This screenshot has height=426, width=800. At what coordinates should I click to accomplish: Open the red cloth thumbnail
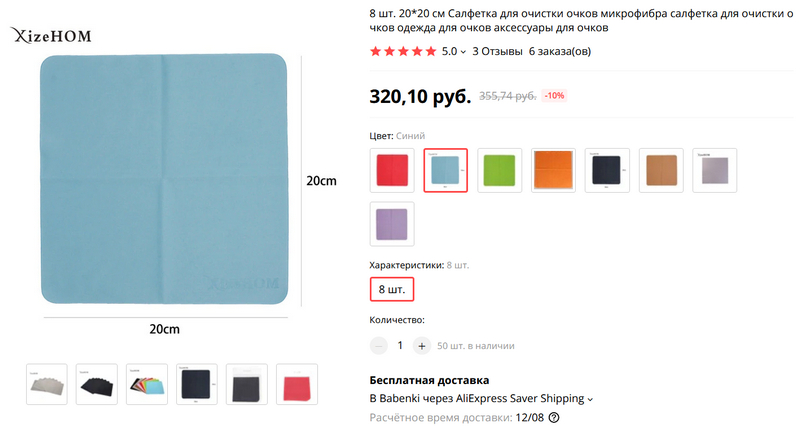[x=296, y=384]
